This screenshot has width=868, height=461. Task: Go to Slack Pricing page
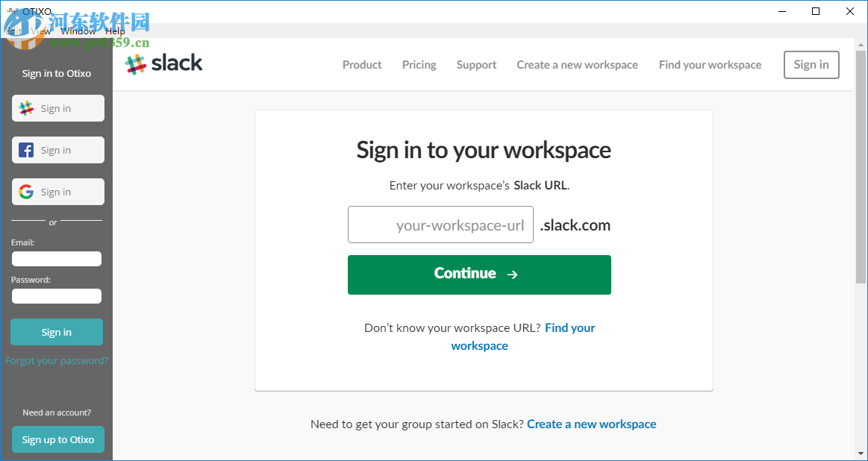(x=419, y=65)
